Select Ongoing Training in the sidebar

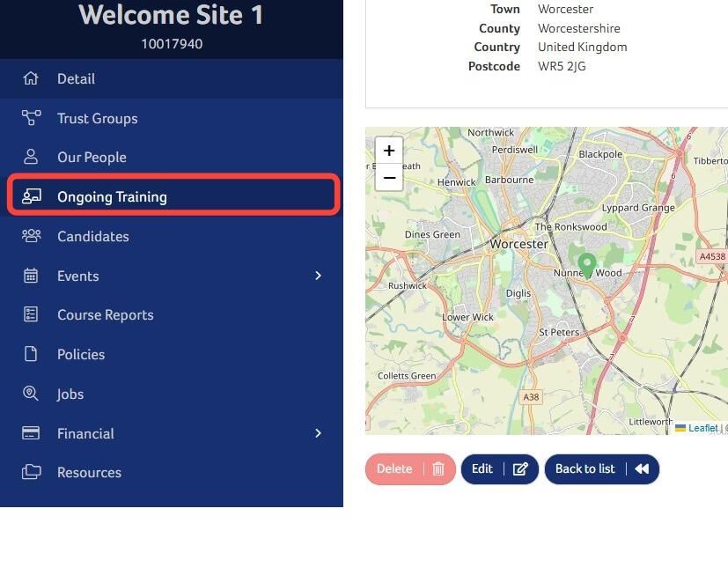click(x=172, y=196)
